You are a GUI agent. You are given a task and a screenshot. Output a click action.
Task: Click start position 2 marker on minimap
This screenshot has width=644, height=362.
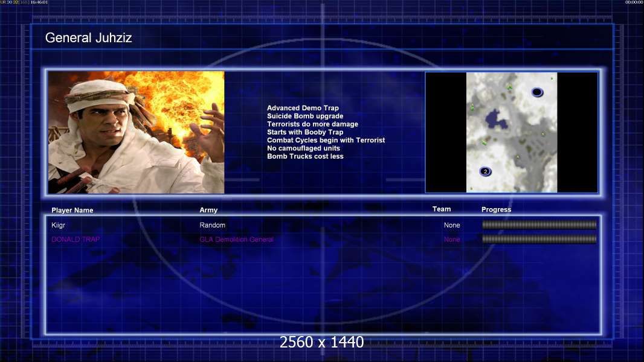(x=485, y=171)
